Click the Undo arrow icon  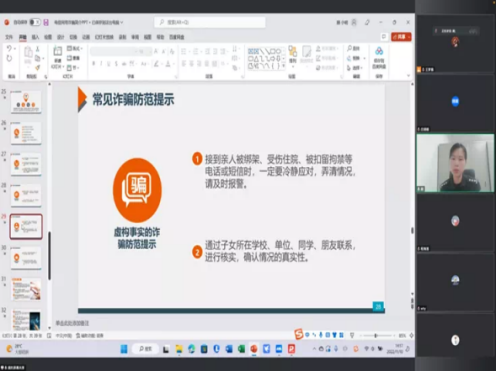tap(9, 49)
